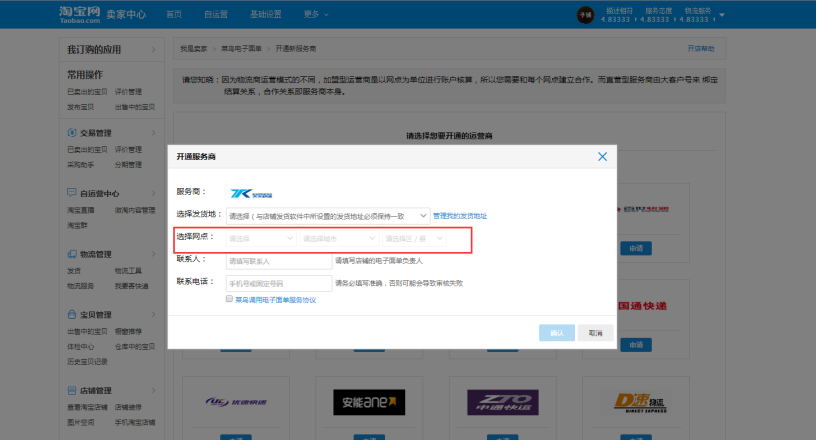Click the 宝贝管理 section icon
This screenshot has height=440, width=817.
[71, 314]
